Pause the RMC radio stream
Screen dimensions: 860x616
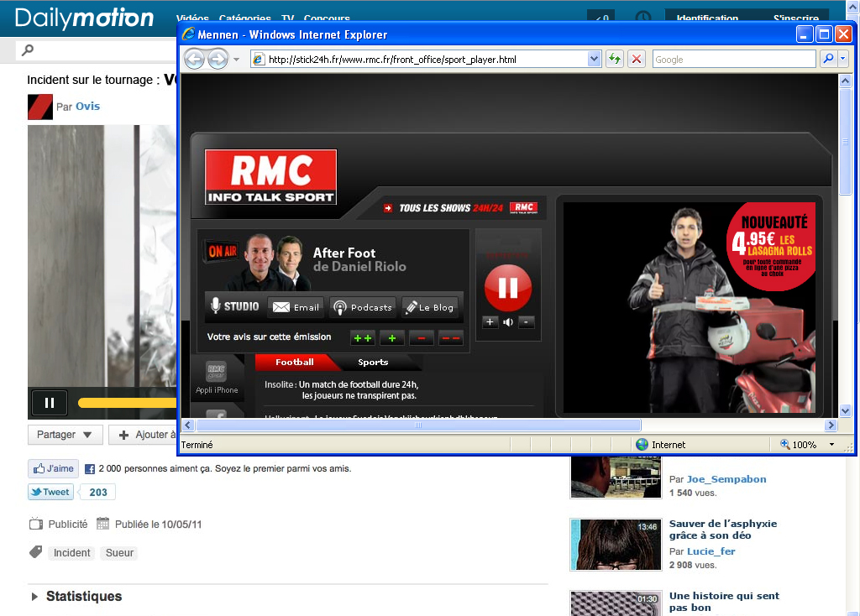click(507, 288)
